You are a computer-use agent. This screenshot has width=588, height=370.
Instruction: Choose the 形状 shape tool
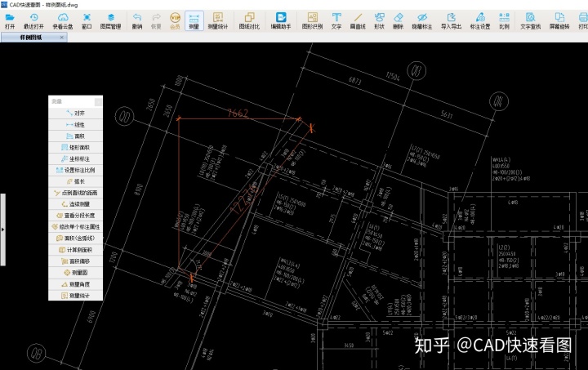point(379,21)
